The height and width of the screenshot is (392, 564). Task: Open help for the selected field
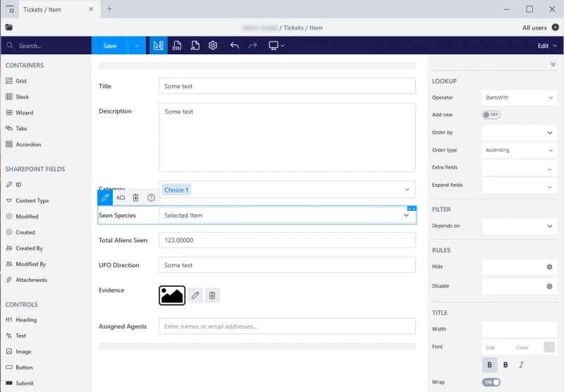tap(151, 197)
